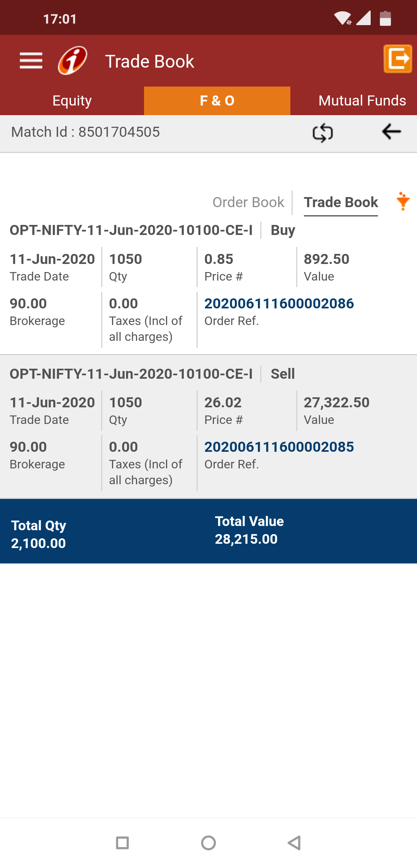Select the F & O tab
The width and height of the screenshot is (417, 868).
point(217,101)
